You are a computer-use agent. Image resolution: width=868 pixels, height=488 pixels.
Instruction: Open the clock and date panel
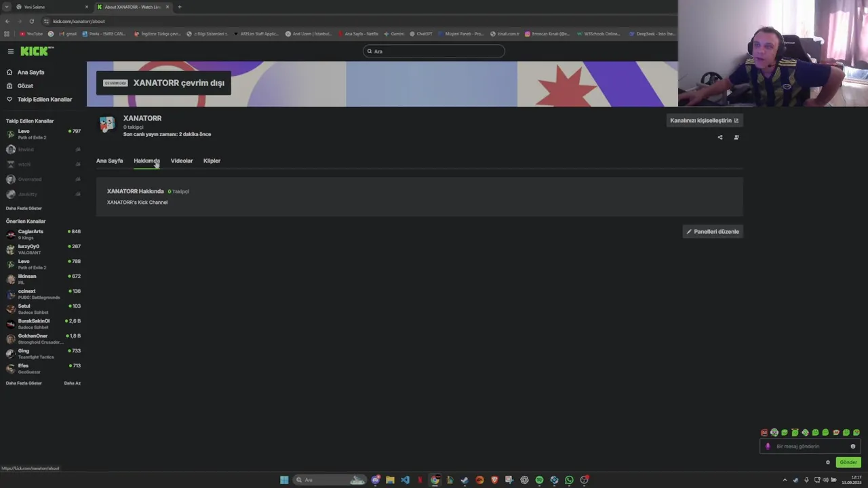[852, 480]
